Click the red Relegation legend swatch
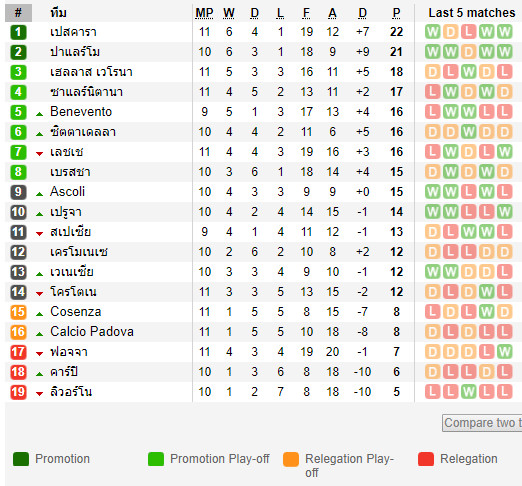 (426, 459)
